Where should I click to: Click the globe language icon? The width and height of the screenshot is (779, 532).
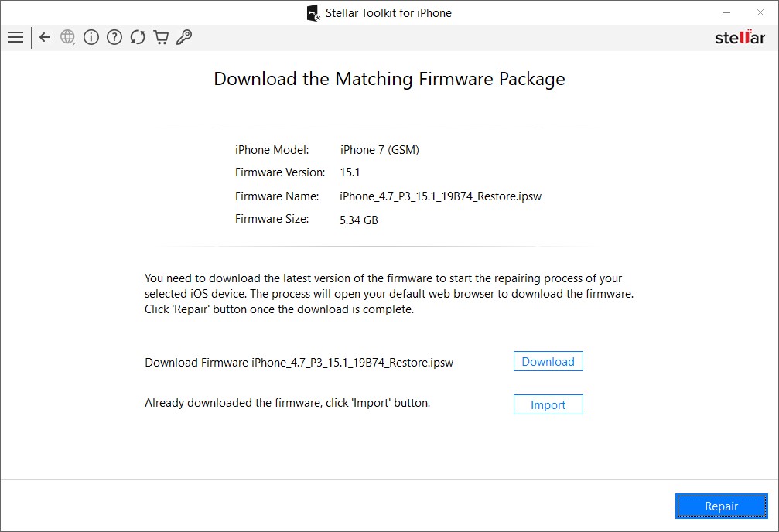click(x=68, y=37)
